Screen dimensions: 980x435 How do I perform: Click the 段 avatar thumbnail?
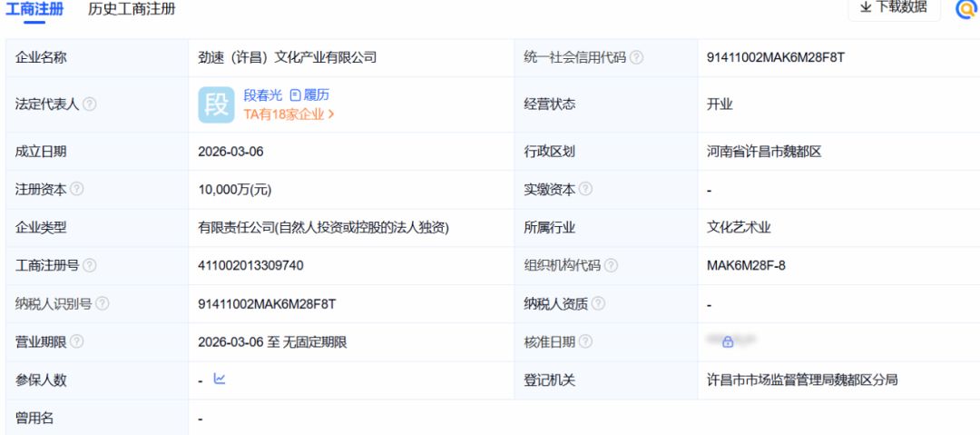point(216,104)
